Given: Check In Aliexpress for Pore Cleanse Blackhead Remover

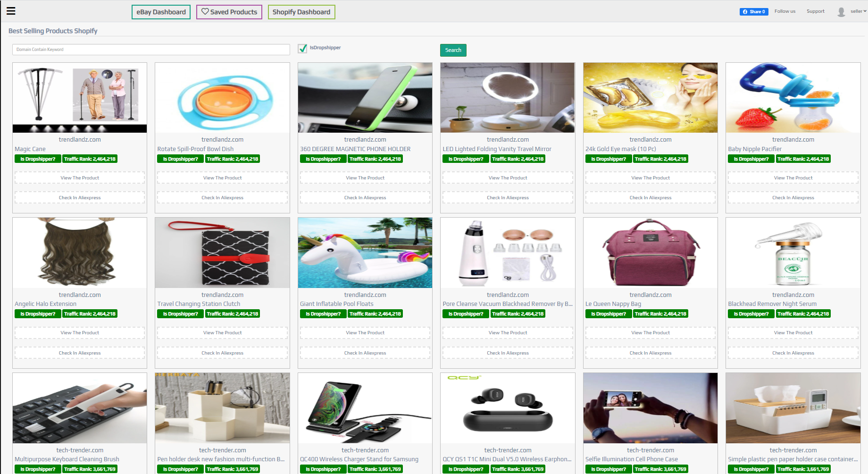Looking at the screenshot, I should pyautogui.click(x=508, y=353).
